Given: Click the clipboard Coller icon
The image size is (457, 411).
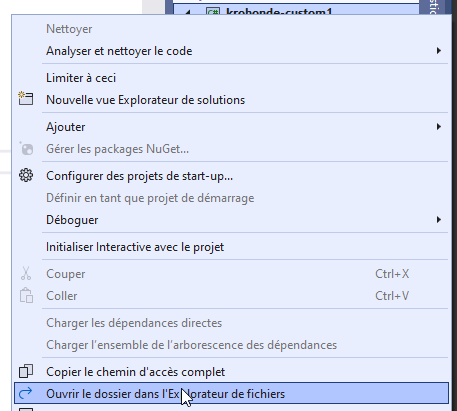Looking at the screenshot, I should [x=26, y=296].
